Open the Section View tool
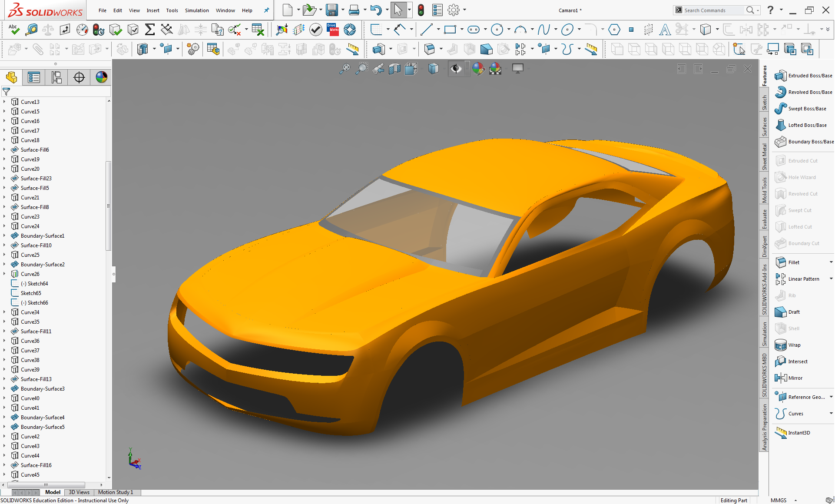 point(394,69)
